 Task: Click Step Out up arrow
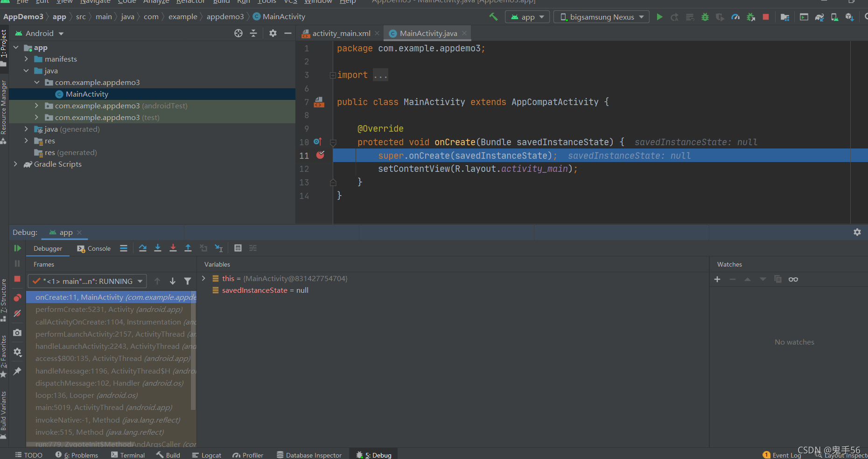click(x=188, y=248)
